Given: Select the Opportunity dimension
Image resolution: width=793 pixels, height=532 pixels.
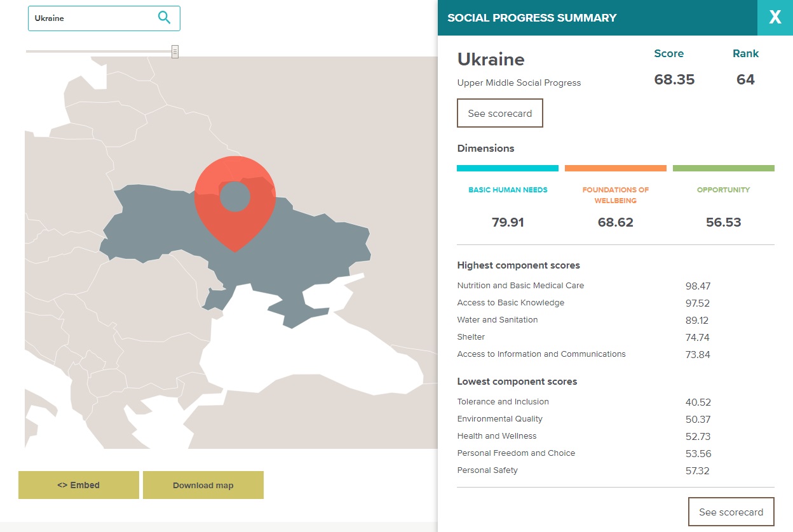Looking at the screenshot, I should coord(723,190).
